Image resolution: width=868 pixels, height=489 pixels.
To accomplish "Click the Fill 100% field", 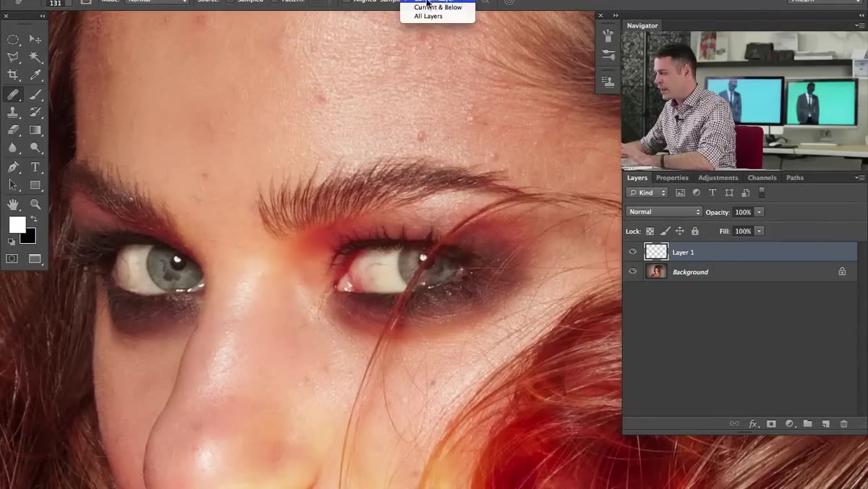I will (742, 231).
